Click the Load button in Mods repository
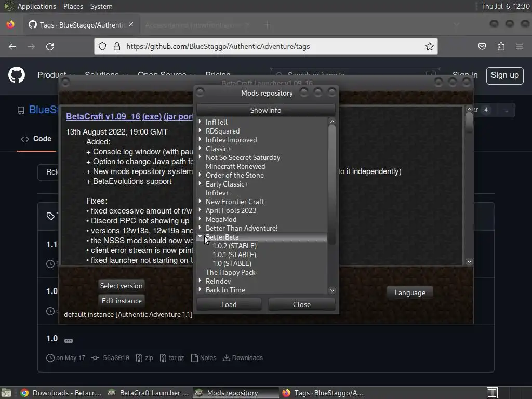Viewport: 532px width, 399px height. pos(229,304)
